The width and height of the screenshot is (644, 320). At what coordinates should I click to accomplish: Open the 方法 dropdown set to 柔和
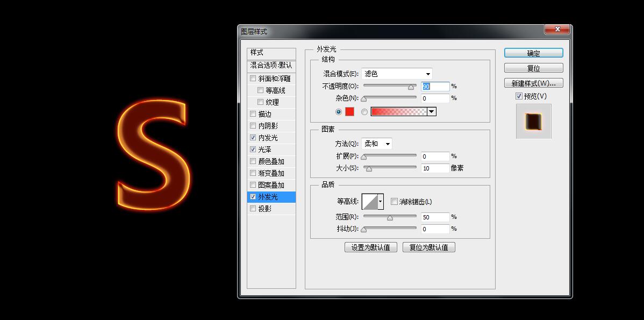click(x=377, y=144)
